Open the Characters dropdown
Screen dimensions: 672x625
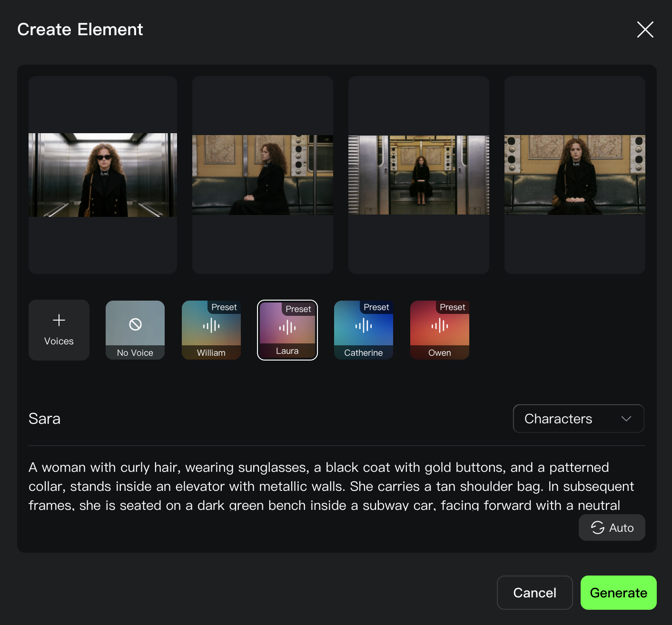pyautogui.click(x=578, y=419)
